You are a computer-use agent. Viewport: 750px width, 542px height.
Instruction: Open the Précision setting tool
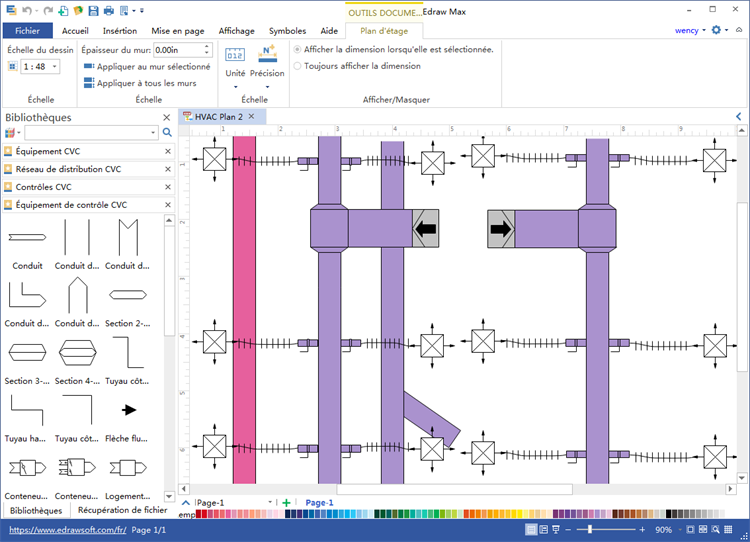(267, 63)
